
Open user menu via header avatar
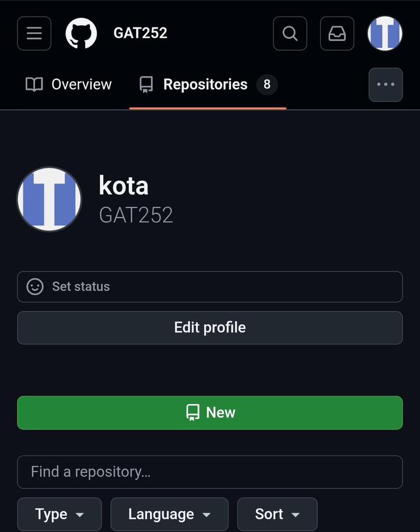click(x=385, y=33)
